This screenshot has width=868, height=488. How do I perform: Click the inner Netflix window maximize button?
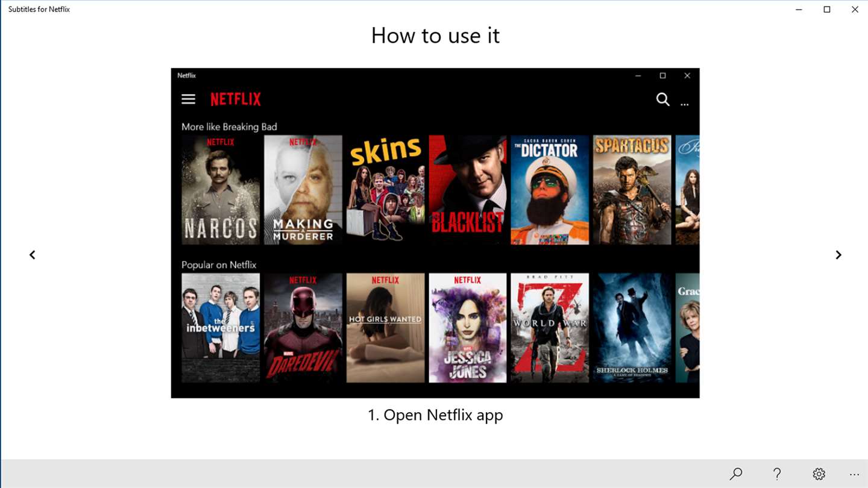pos(662,76)
